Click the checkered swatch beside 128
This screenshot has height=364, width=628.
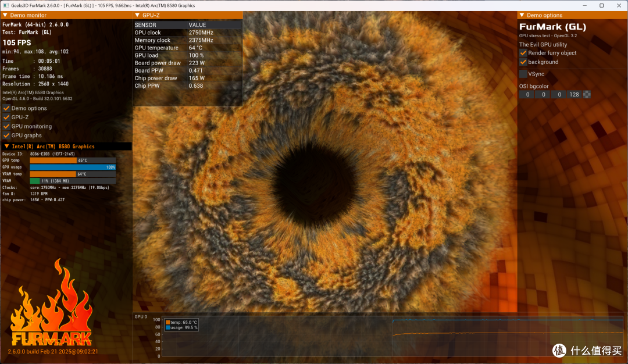tap(587, 95)
